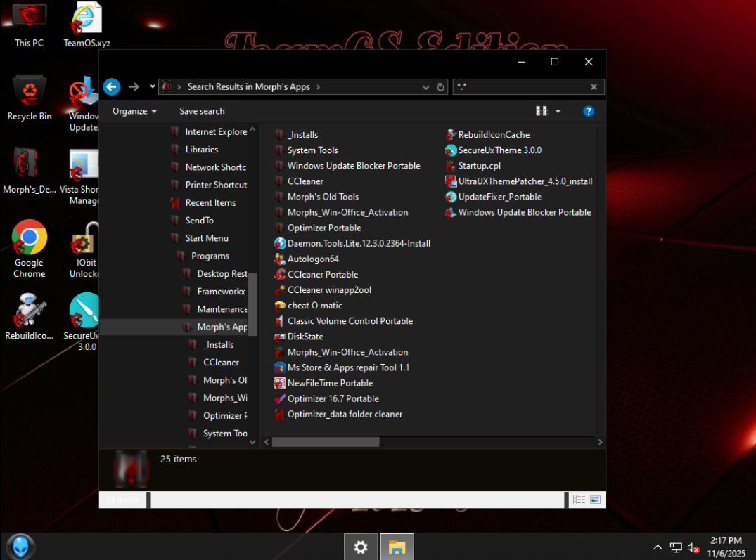The width and height of the screenshot is (756, 560).
Task: Select Windows Update Blocker Portable folder
Action: click(x=354, y=166)
